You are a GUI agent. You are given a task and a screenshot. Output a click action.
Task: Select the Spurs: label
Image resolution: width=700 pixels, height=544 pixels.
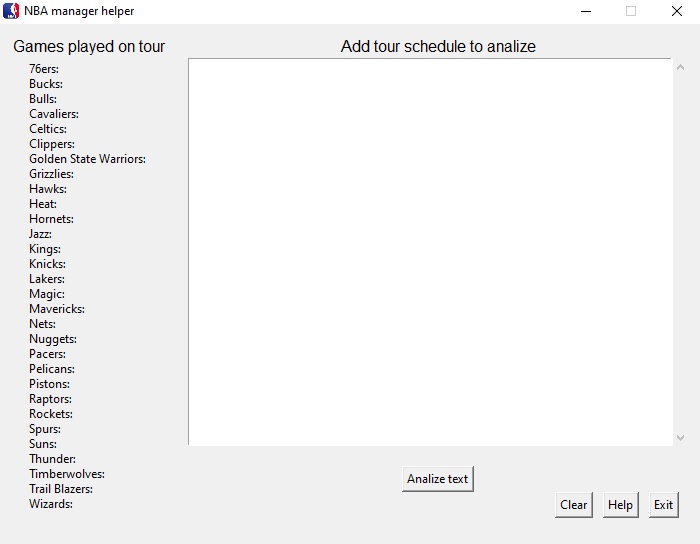[45, 429]
